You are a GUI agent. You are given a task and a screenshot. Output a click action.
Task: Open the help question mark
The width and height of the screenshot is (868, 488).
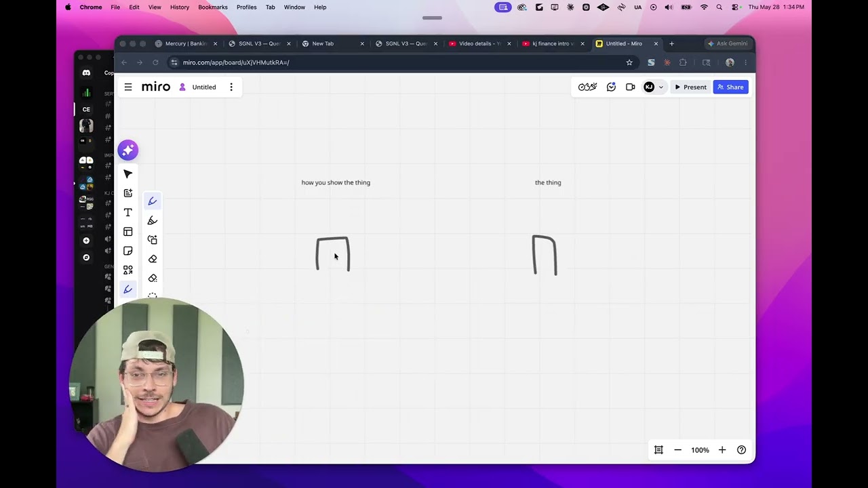point(741,450)
